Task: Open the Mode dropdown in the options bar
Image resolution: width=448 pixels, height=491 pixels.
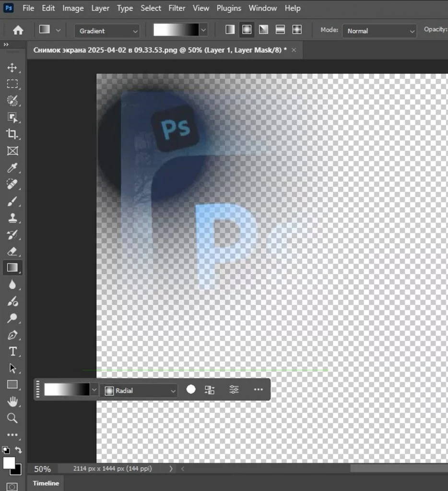Action: (x=379, y=31)
